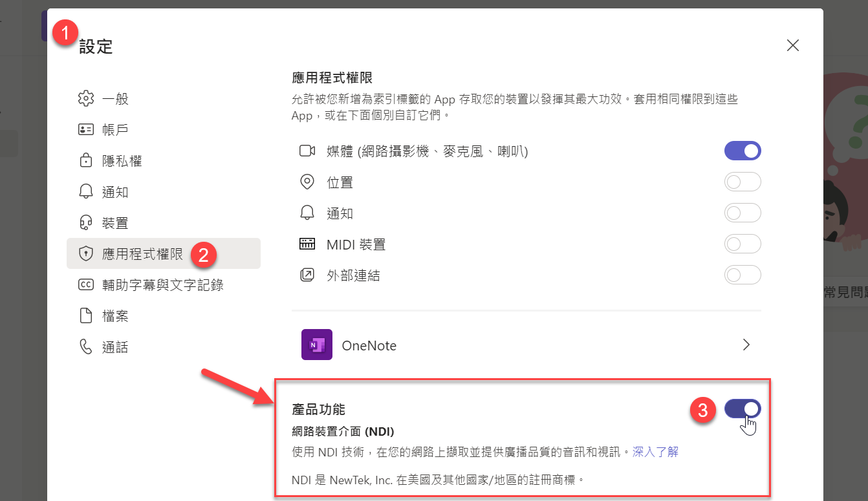Click the OneNote row label

[369, 346]
